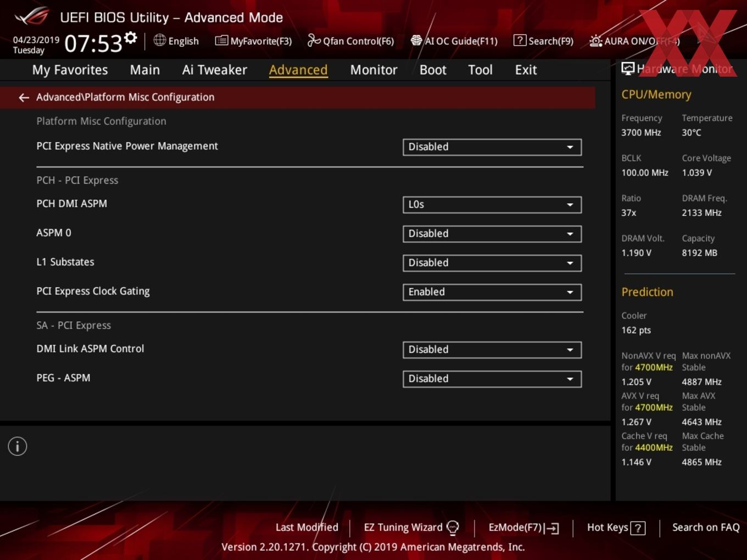Select the L1 Substates label
Image resolution: width=747 pixels, height=560 pixels.
pos(65,262)
